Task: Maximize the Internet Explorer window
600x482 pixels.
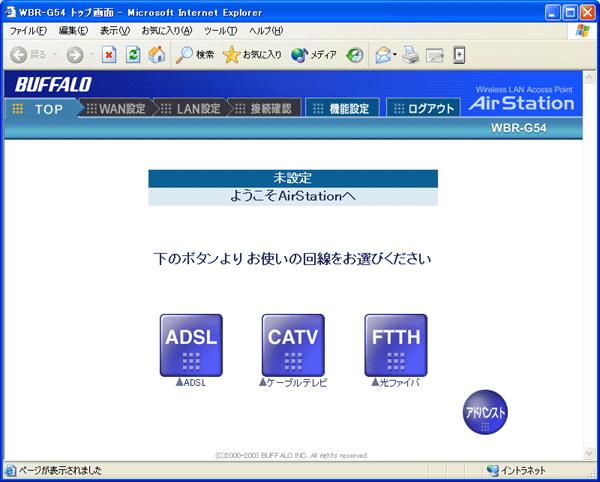Action: click(570, 13)
